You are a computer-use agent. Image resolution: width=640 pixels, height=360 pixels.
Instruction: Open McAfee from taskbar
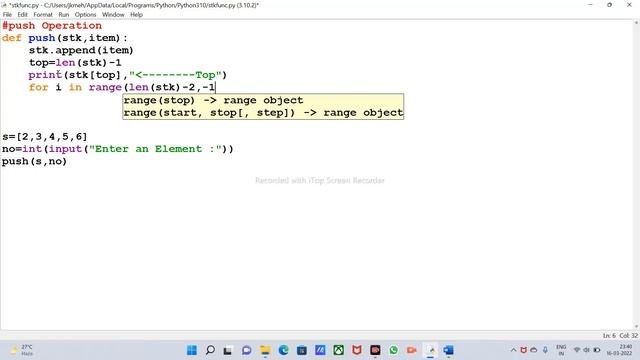357,350
